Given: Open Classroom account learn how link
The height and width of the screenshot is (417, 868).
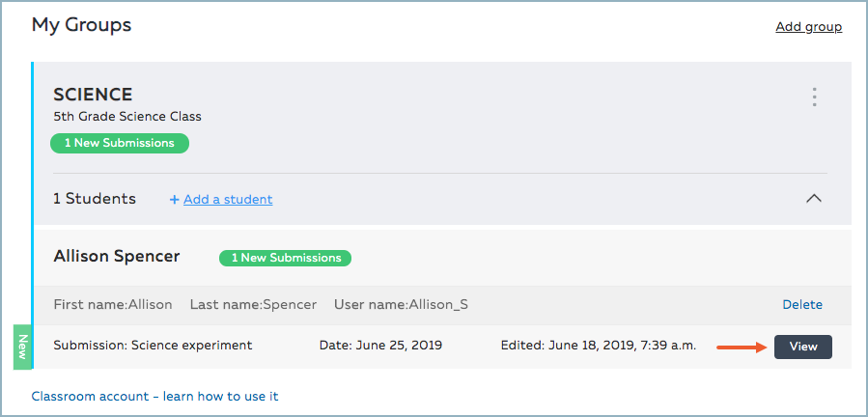Looking at the screenshot, I should click(154, 396).
